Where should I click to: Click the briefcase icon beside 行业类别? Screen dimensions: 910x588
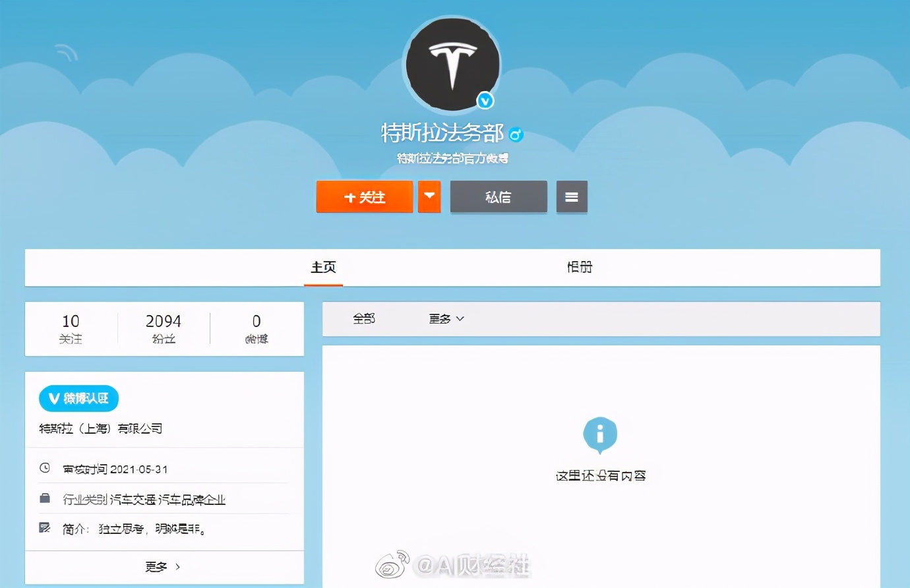(x=45, y=498)
